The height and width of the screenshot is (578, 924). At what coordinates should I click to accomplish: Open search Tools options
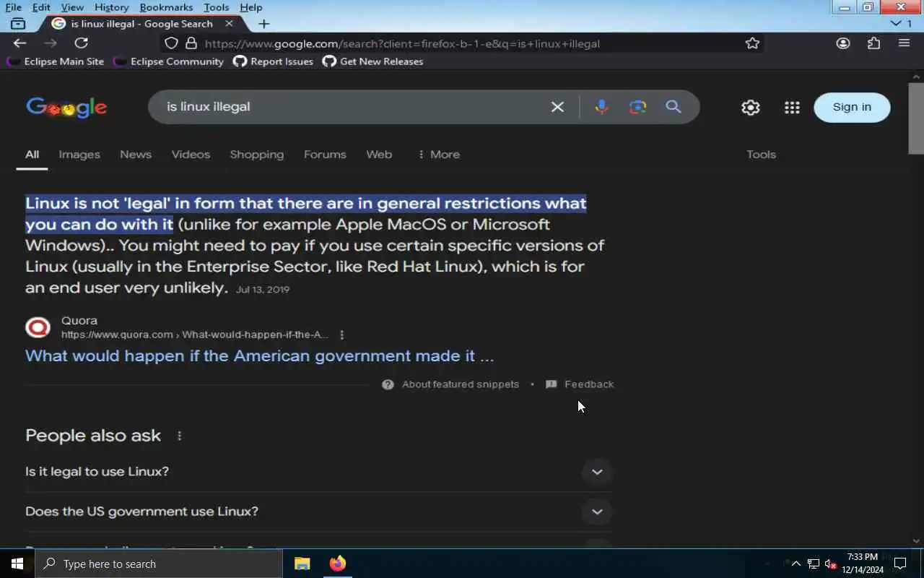pyautogui.click(x=761, y=155)
